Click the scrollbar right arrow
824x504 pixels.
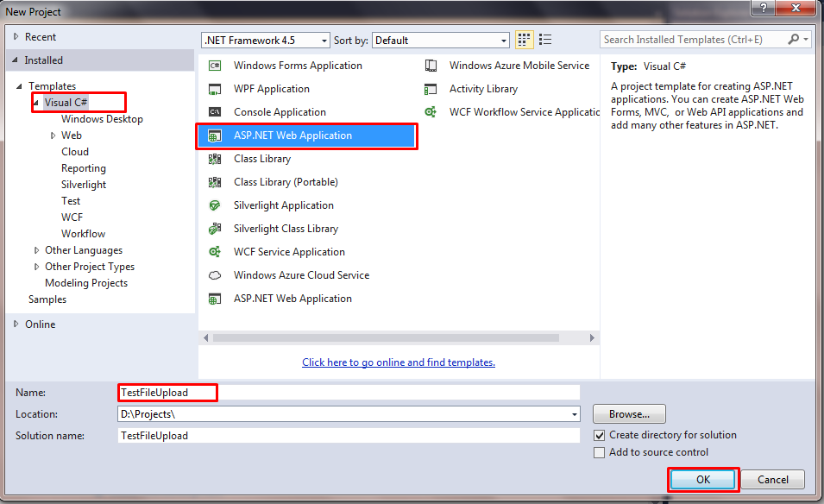(592, 338)
